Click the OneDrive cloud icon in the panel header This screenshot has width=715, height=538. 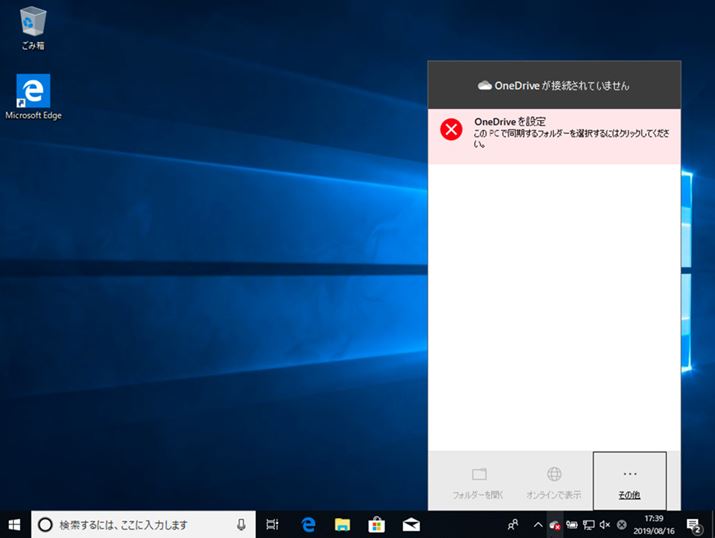coord(484,85)
